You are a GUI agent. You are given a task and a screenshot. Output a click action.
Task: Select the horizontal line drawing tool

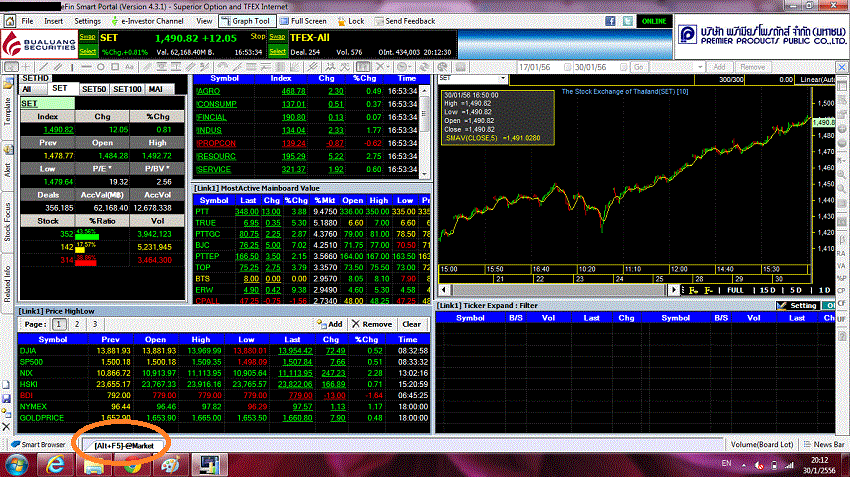[86, 67]
